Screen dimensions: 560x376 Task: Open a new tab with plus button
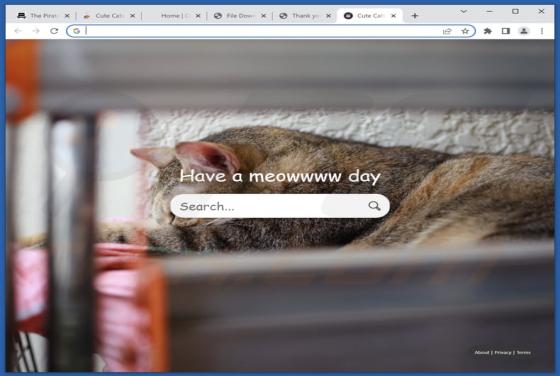point(415,16)
